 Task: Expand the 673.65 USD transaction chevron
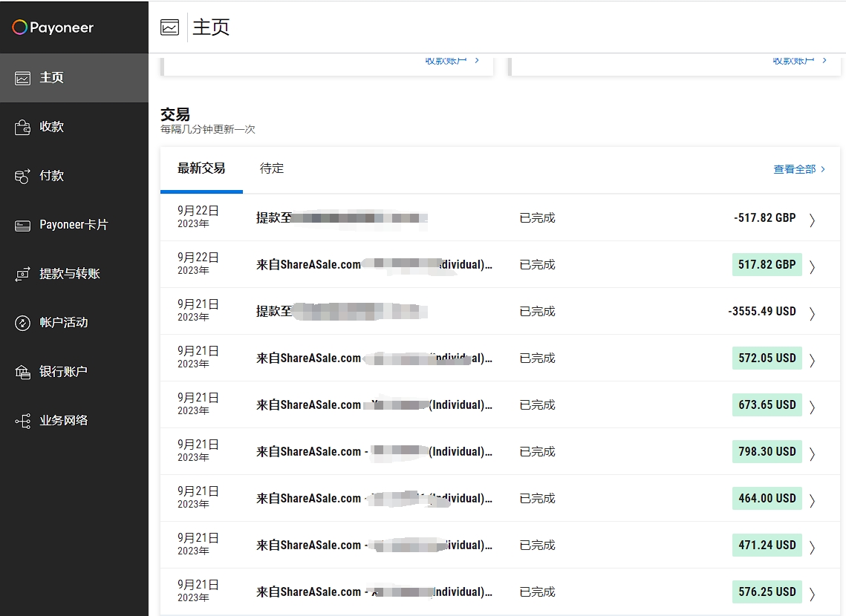pos(812,407)
